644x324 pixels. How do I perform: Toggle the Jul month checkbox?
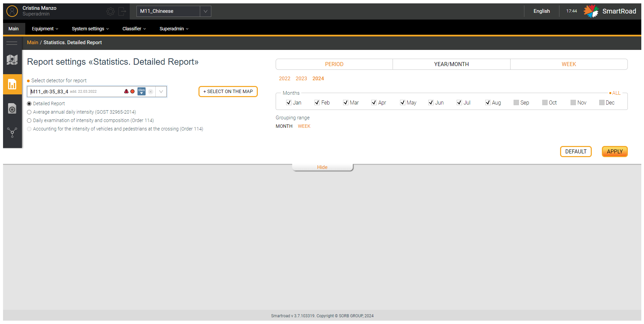click(x=459, y=102)
